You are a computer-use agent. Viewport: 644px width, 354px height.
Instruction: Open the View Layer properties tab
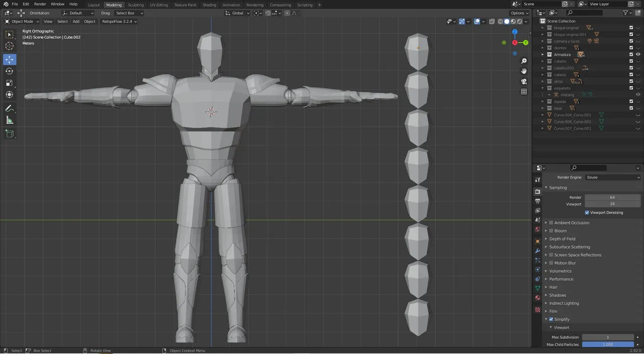[537, 211]
